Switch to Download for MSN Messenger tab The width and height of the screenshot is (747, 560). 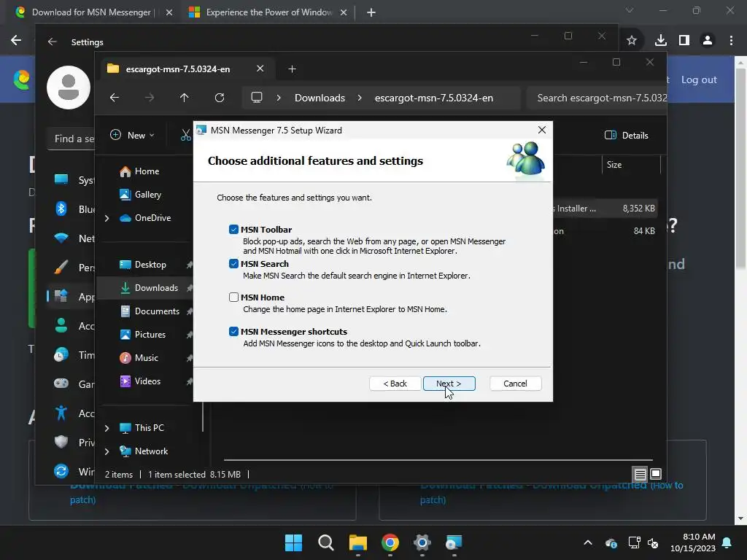click(x=91, y=12)
